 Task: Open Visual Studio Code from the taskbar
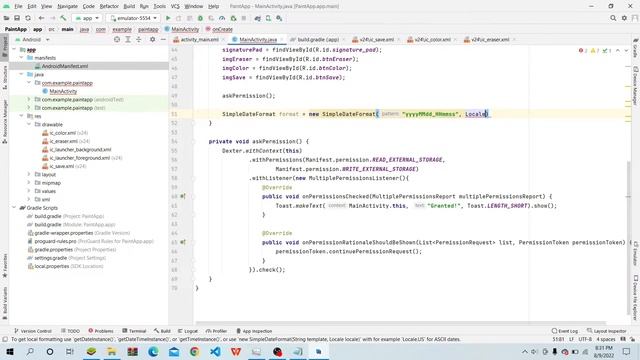[216, 351]
